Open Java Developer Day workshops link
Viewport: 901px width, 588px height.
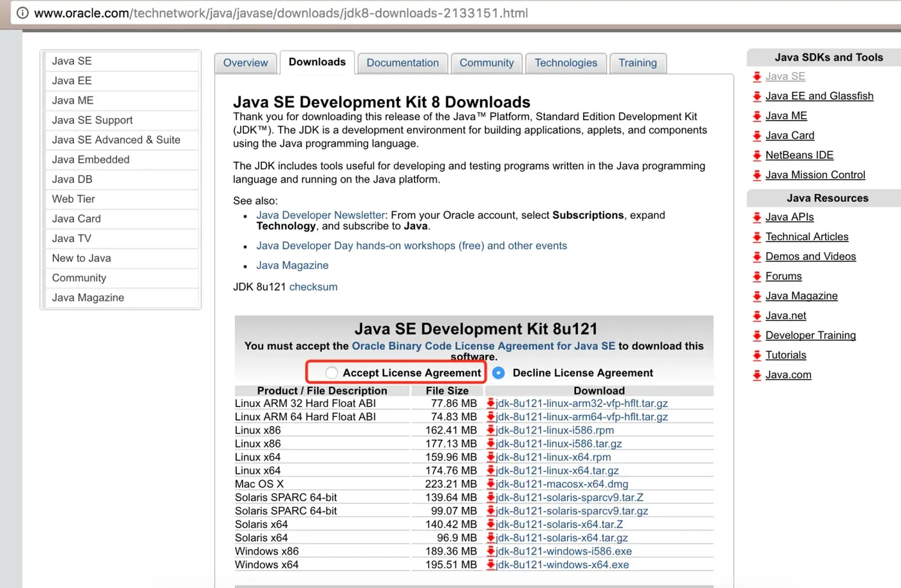point(411,246)
